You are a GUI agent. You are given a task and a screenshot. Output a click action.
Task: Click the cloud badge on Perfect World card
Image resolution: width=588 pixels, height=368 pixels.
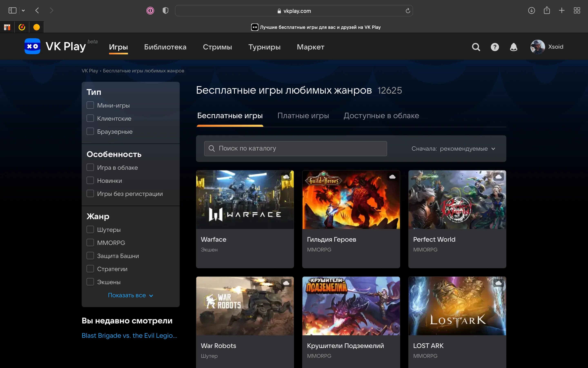tap(498, 177)
